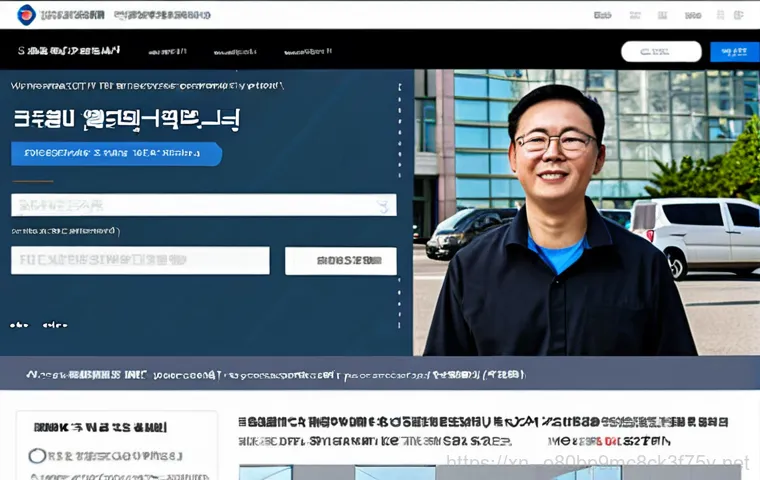
Task: Click the red and blue circular site logo
Action: point(27,15)
